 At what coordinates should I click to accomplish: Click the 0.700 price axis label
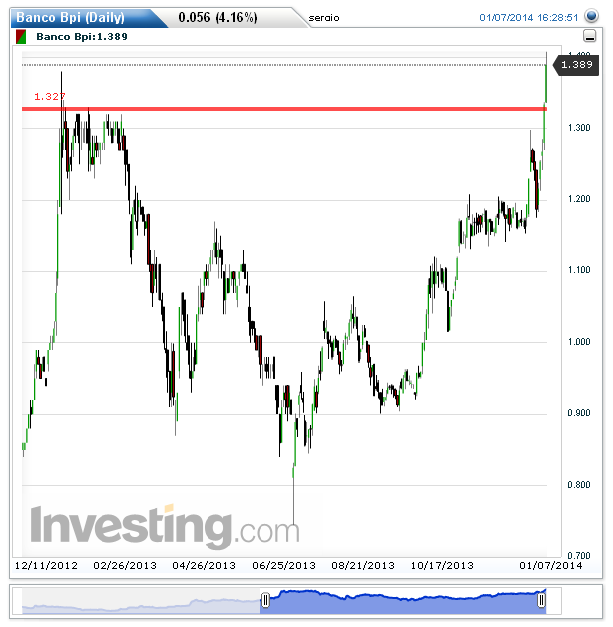[579, 555]
